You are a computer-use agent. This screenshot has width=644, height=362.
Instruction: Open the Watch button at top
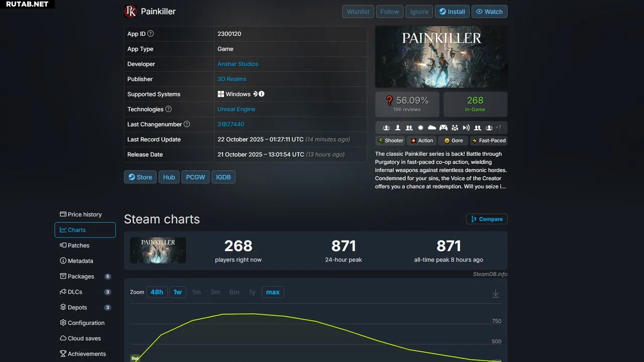[490, 12]
